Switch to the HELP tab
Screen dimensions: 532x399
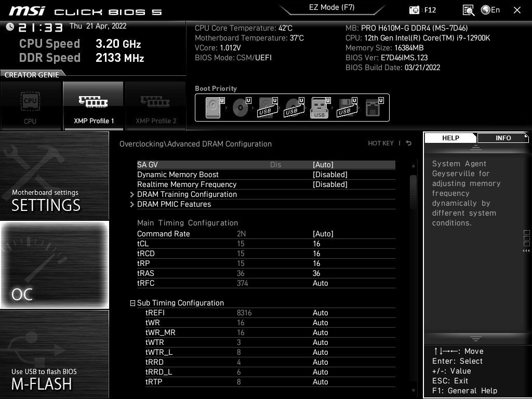450,138
